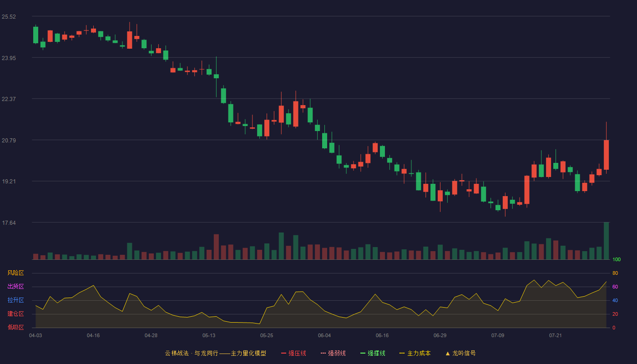Image resolution: width=637 pixels, height=364 pixels.
Task: Click the 07-09 date label
Action: [498, 335]
